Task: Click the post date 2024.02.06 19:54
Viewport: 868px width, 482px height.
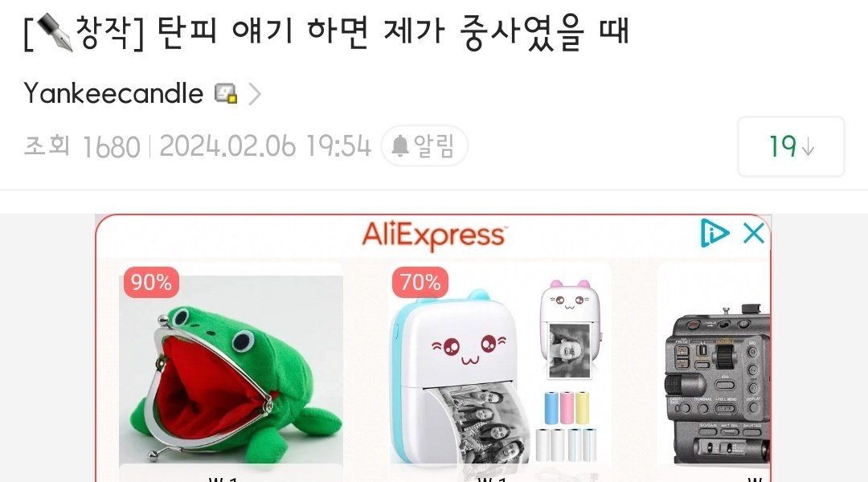Action: 265,146
